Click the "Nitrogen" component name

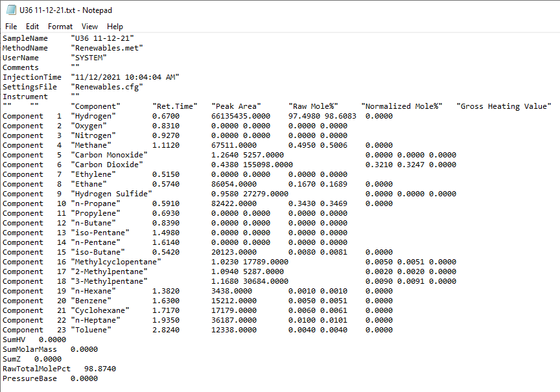(x=93, y=135)
